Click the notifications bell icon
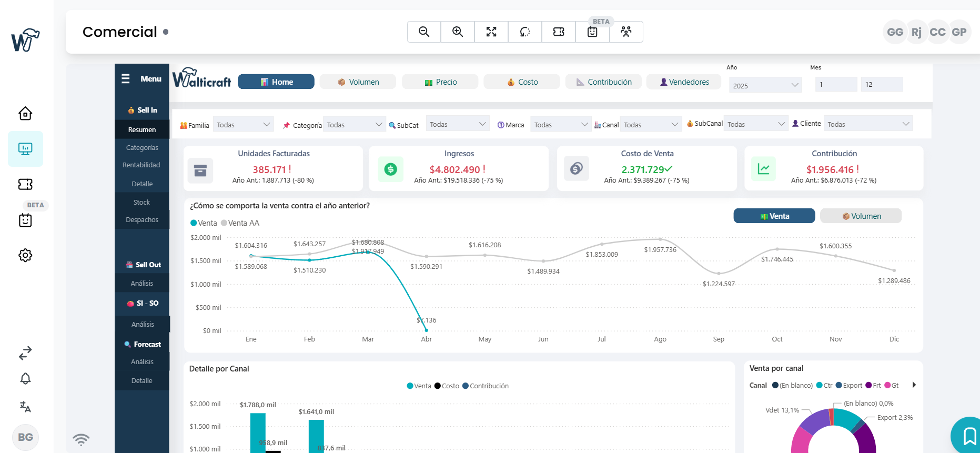This screenshot has width=980, height=453. coord(25,379)
